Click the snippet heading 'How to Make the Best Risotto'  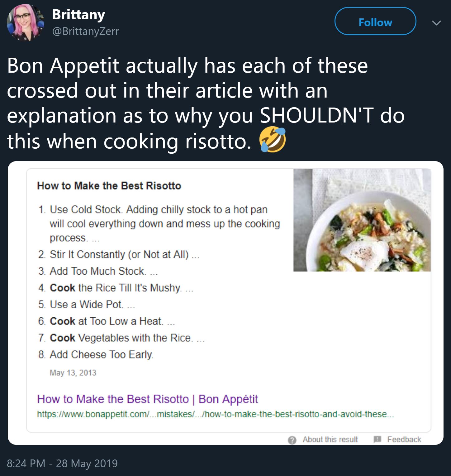pyautogui.click(x=109, y=186)
